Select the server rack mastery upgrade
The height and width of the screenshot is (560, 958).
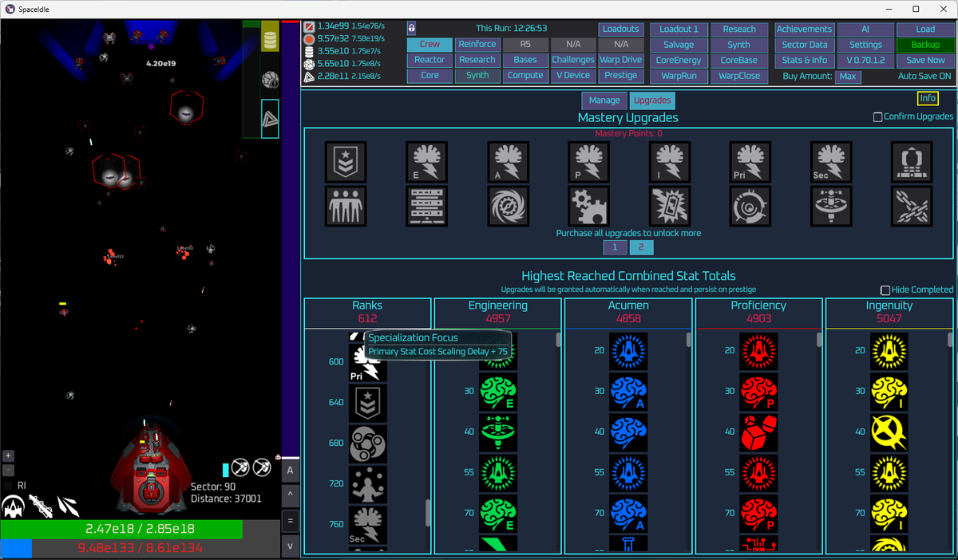pyautogui.click(x=426, y=206)
